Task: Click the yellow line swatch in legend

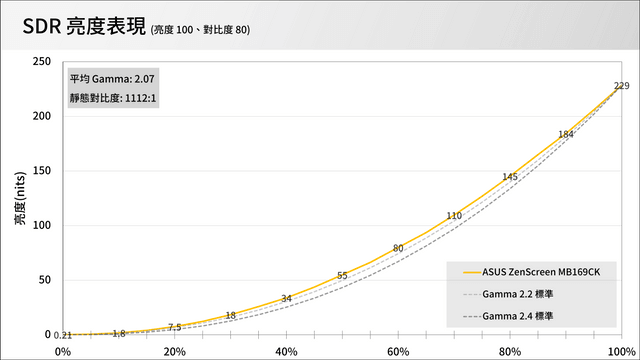Action: click(x=472, y=272)
